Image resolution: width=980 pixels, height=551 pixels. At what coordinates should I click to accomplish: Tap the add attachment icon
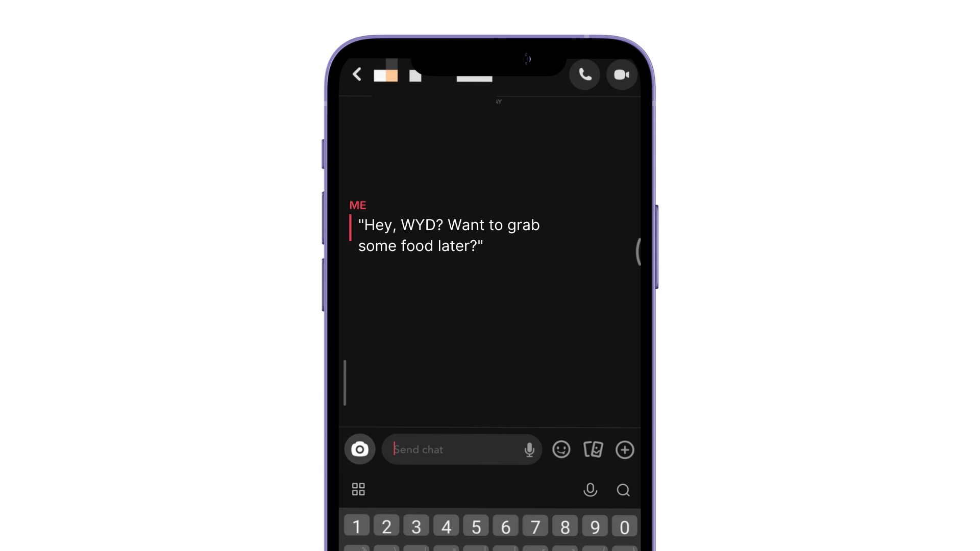(x=624, y=449)
